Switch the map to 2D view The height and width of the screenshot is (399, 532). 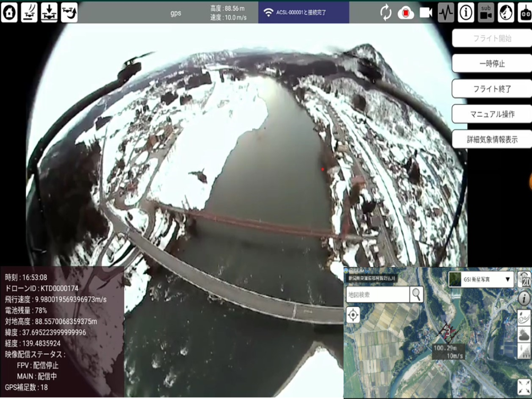click(524, 280)
